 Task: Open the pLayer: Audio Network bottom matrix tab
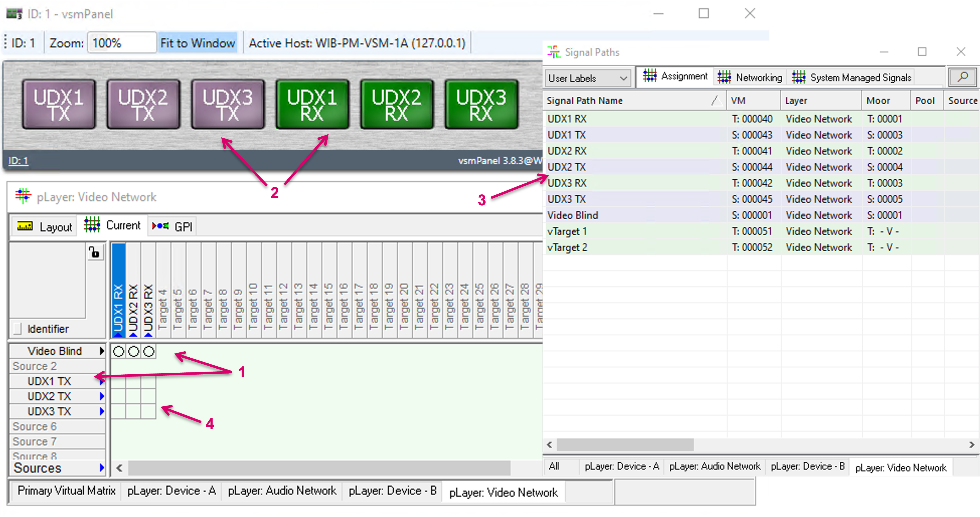282,491
